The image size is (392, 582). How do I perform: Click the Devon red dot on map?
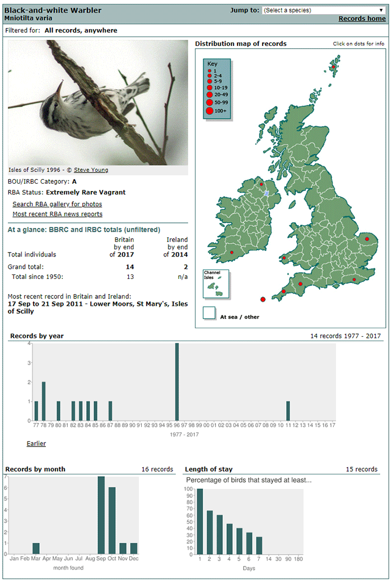coord(300,284)
